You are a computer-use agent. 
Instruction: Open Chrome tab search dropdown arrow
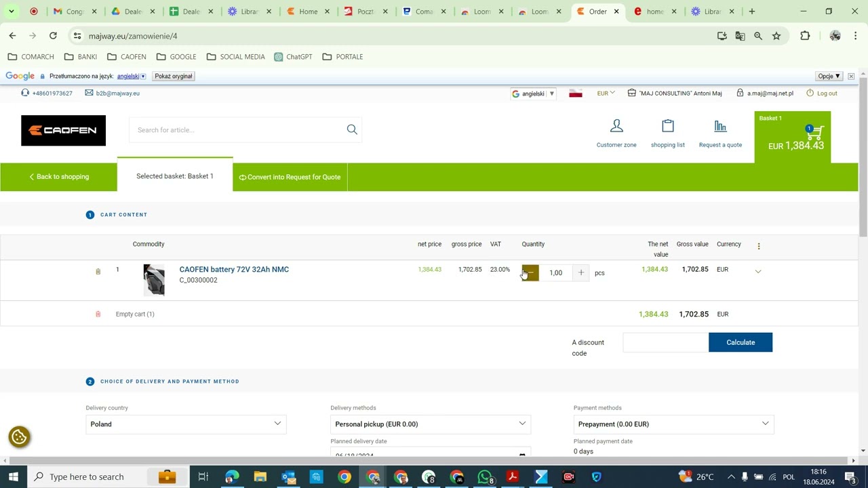tap(12, 12)
